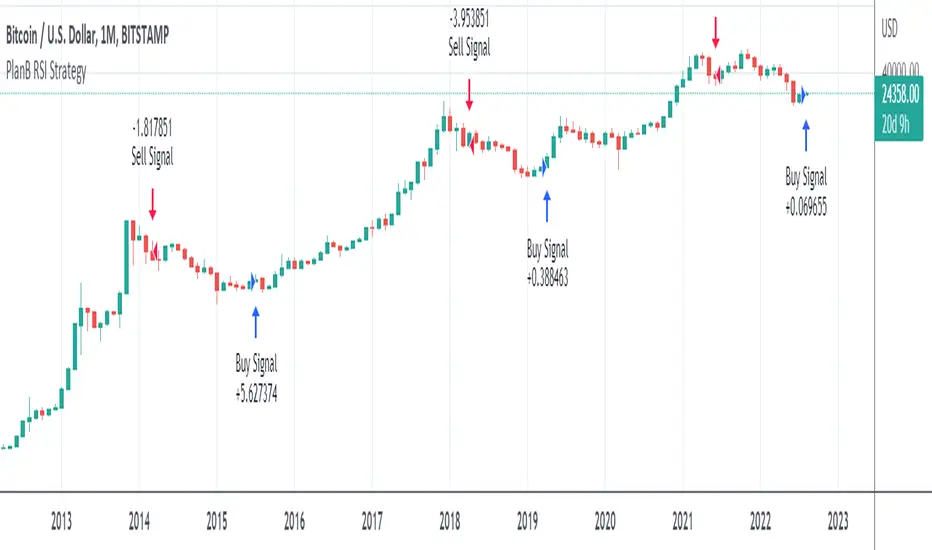The height and width of the screenshot is (550, 932).
Task: Click the blue arrow above Buy Signal +0.388463
Action: click(x=546, y=206)
